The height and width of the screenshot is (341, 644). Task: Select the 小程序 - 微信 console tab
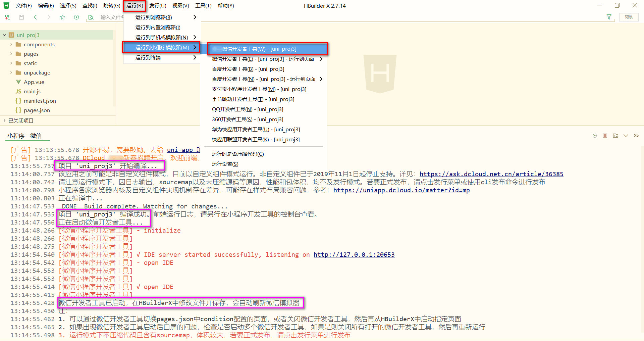(24, 136)
